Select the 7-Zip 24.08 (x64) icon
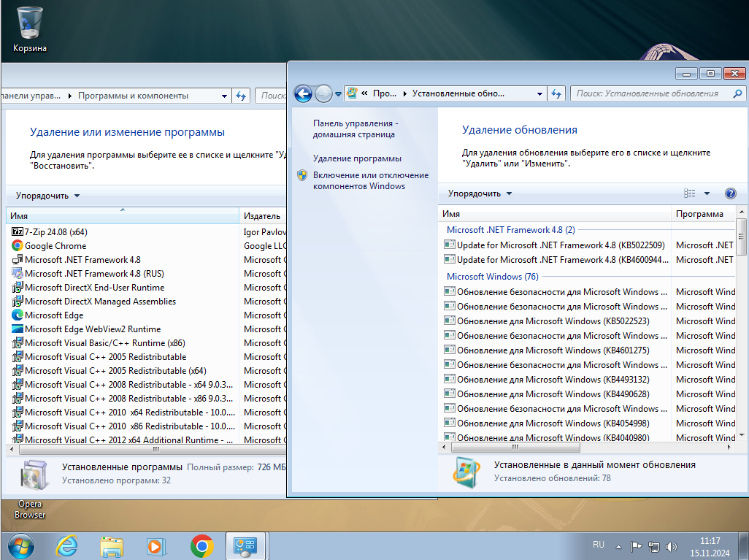 tap(18, 231)
